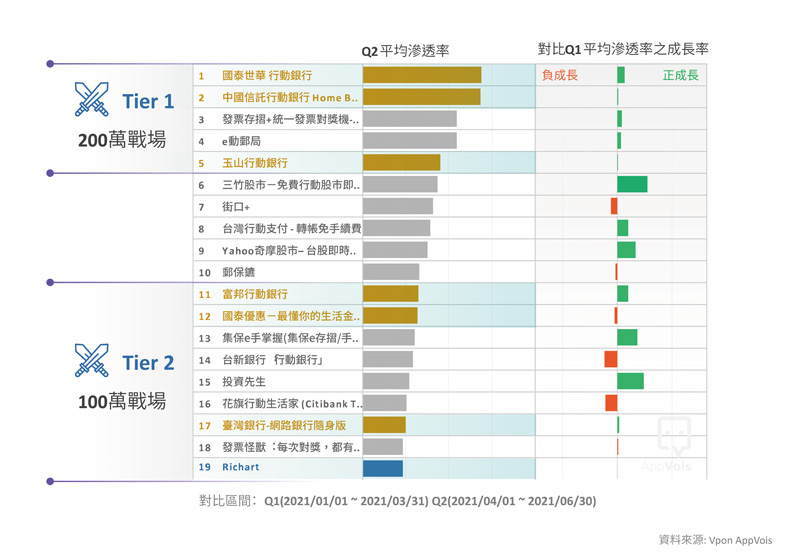Viewport: 792px width, 555px height.
Task: Select the gold bar for 國泰世華 行動銀行
Action: point(421,75)
